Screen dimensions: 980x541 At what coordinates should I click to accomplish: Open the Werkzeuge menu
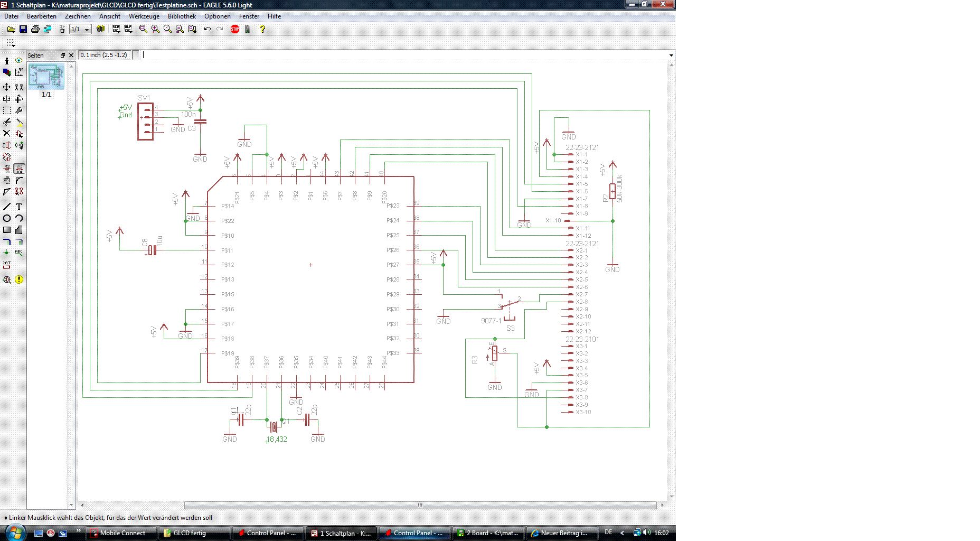click(x=144, y=16)
